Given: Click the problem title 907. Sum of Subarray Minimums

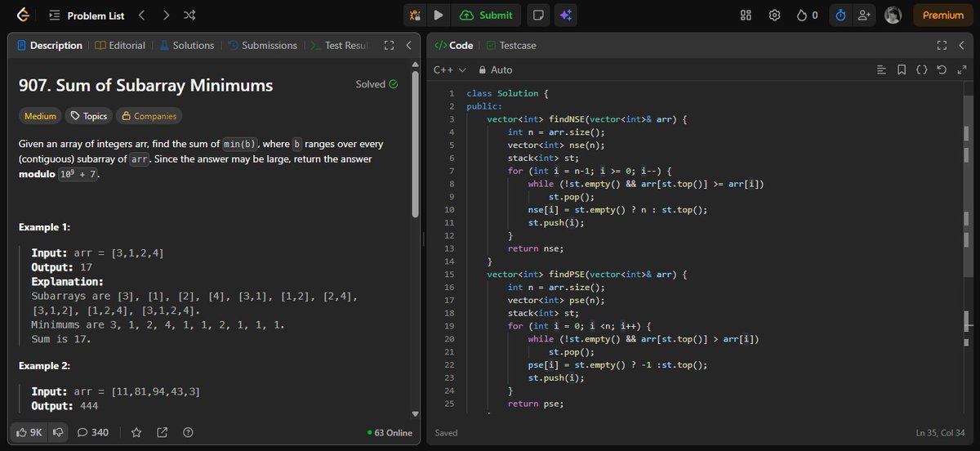Looking at the screenshot, I should tap(145, 85).
